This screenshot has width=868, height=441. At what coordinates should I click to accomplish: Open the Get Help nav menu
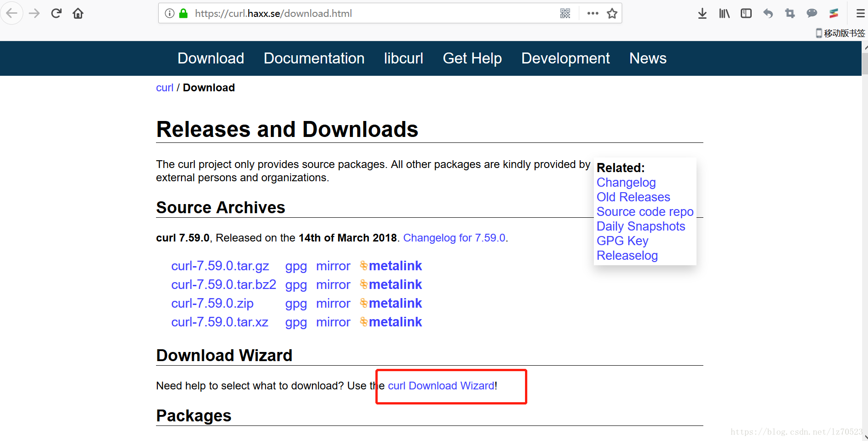point(472,58)
